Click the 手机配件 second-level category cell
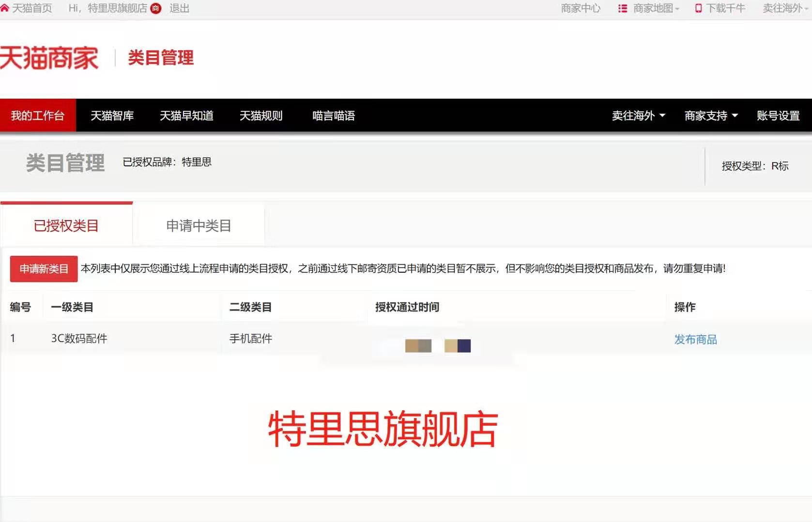The height and width of the screenshot is (522, 812). [251, 339]
